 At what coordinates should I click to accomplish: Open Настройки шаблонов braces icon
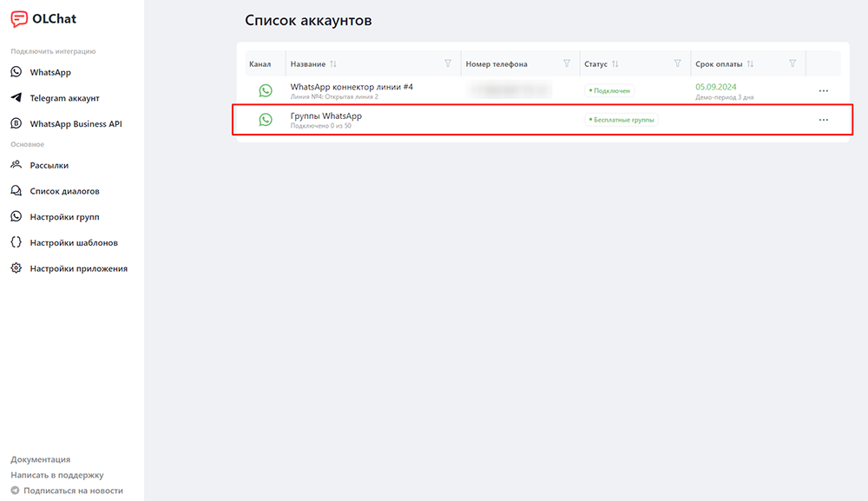coord(16,242)
